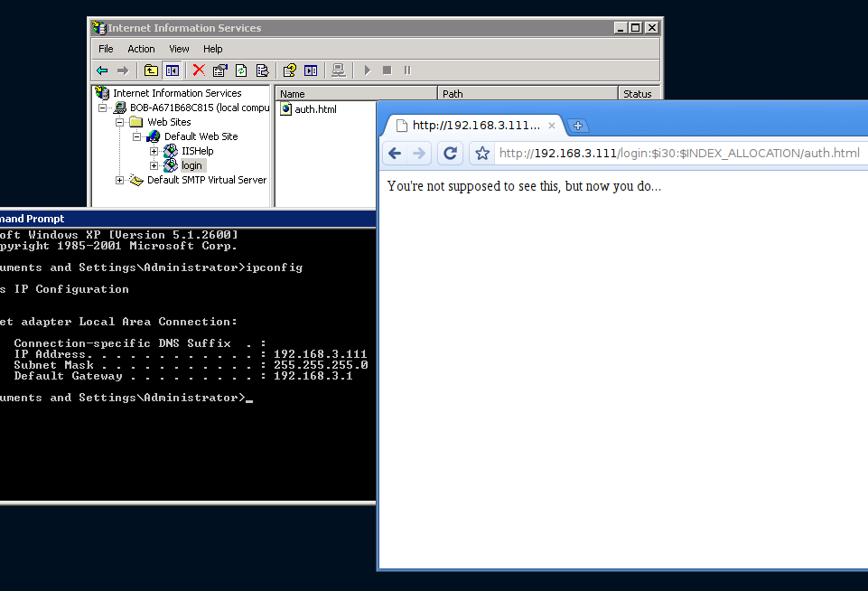Collapse the Default Web Site node
This screenshot has width=868, height=591.
tap(136, 136)
